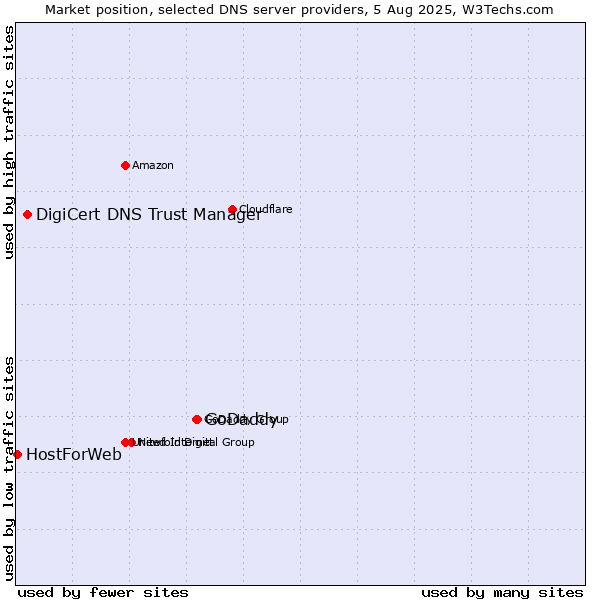Select the "Cloudflare" label text
Image resolution: width=600 pixels, height=600 pixels.
266,209
